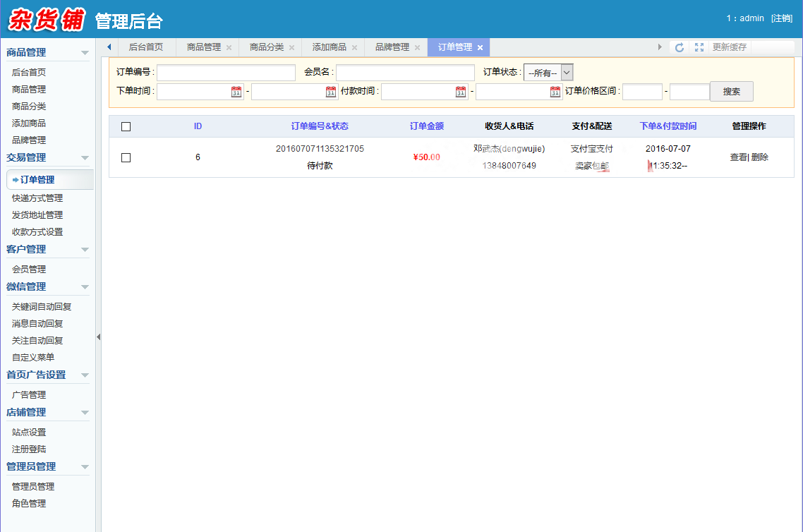The height and width of the screenshot is (532, 803).
Task: Click the refresh icon in tab bar
Action: 680,47
